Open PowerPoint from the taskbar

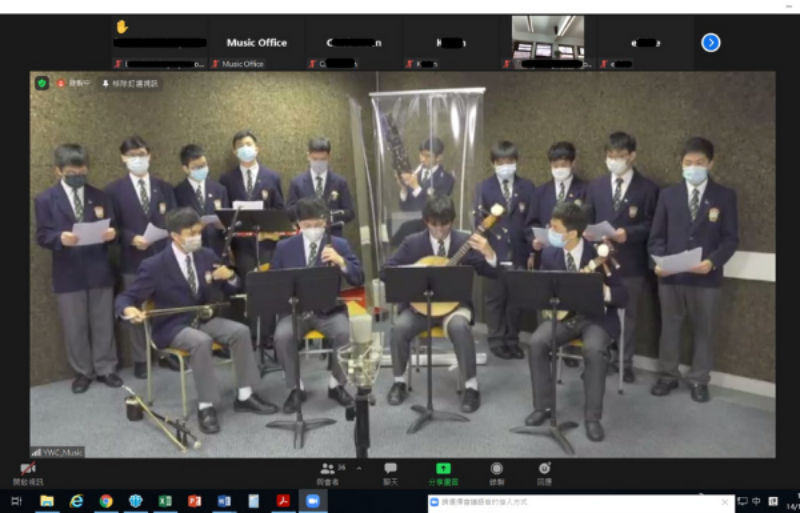(x=194, y=501)
